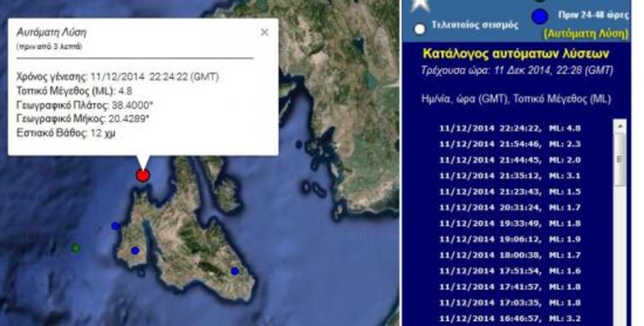Image resolution: width=644 pixels, height=326 pixels.
Task: Open the 19:06:12 ML 1.9 event
Action: (x=510, y=240)
